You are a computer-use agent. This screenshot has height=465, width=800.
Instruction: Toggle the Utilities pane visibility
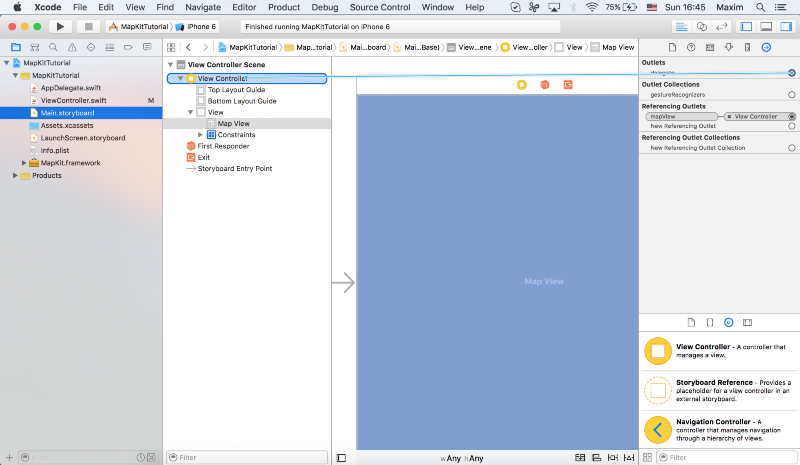(x=786, y=27)
